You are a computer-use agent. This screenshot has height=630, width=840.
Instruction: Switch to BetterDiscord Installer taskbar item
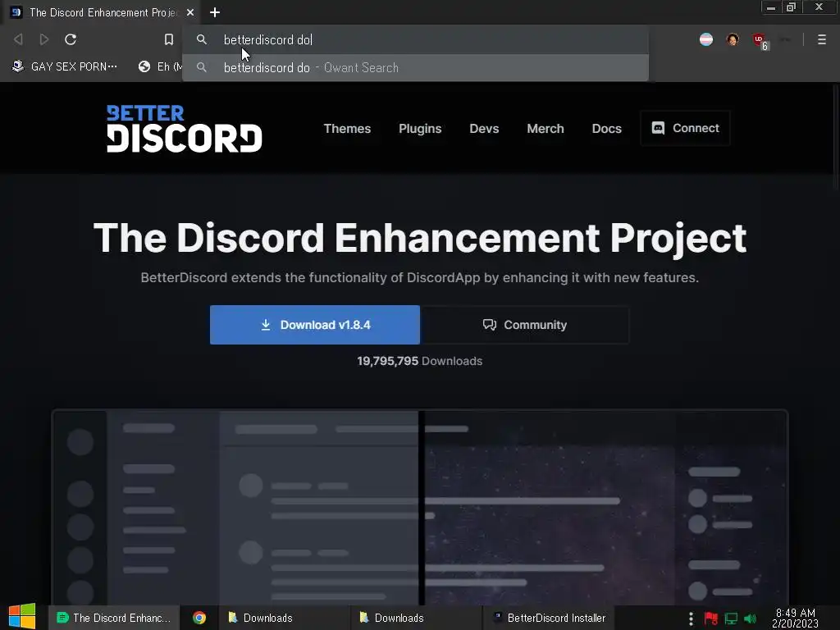point(549,618)
